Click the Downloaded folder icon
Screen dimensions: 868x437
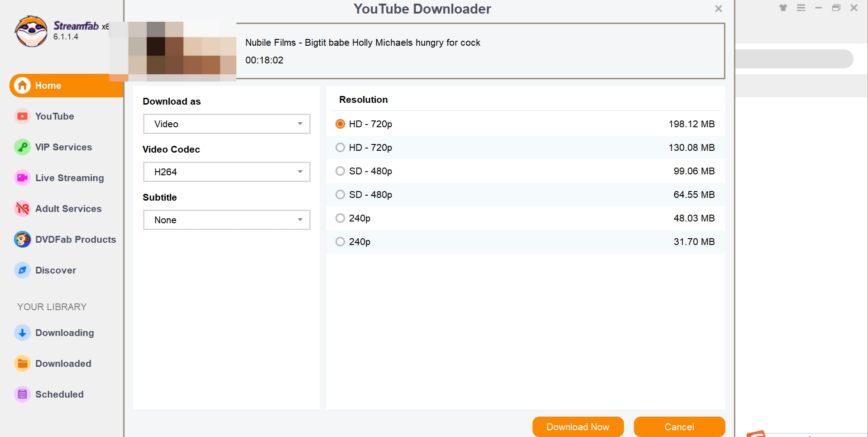coord(22,364)
